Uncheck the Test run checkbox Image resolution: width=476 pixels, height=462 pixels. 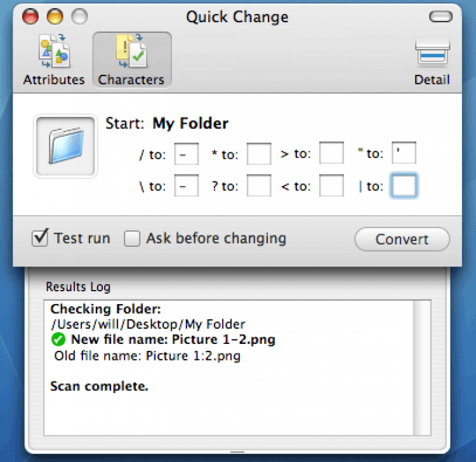(x=41, y=239)
